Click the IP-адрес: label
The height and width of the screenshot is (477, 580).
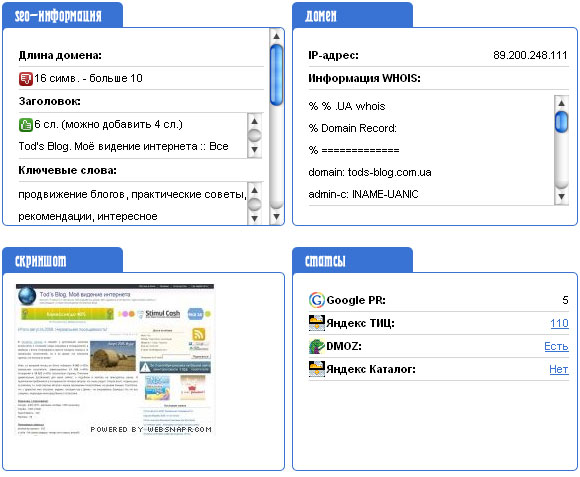click(333, 55)
